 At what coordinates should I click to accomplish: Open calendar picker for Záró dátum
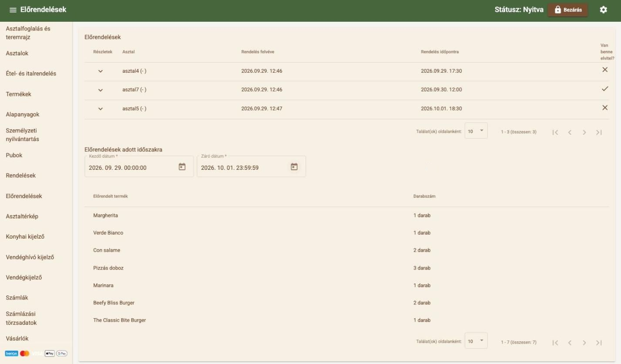click(294, 167)
